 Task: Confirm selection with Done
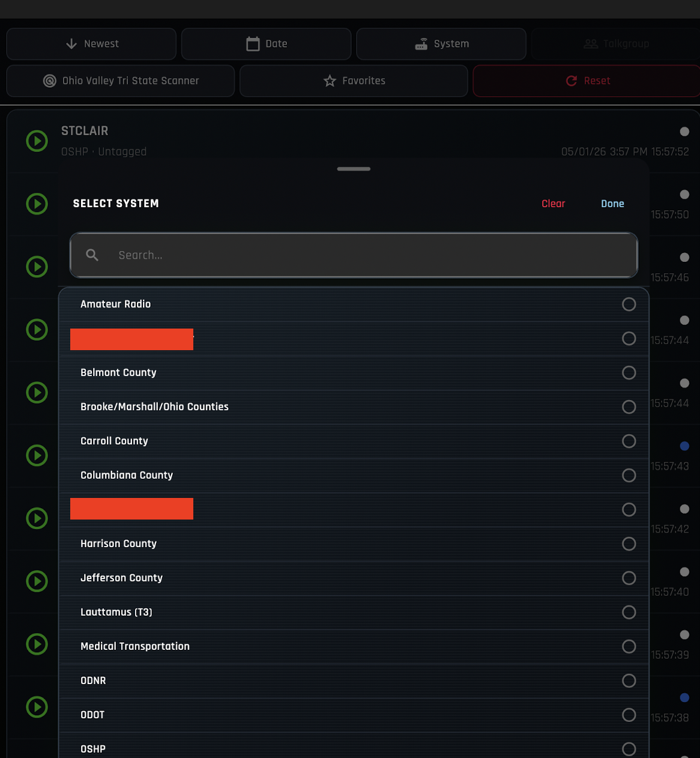click(612, 204)
